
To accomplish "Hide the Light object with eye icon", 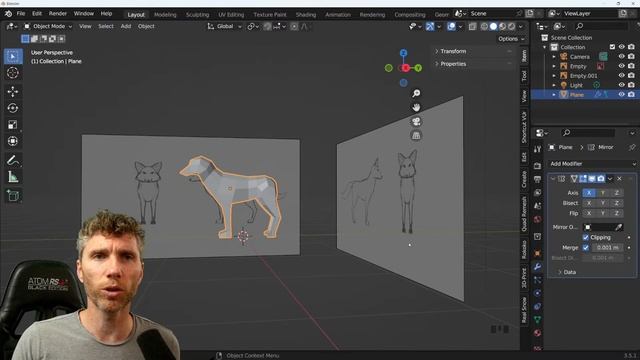I will (x=621, y=85).
